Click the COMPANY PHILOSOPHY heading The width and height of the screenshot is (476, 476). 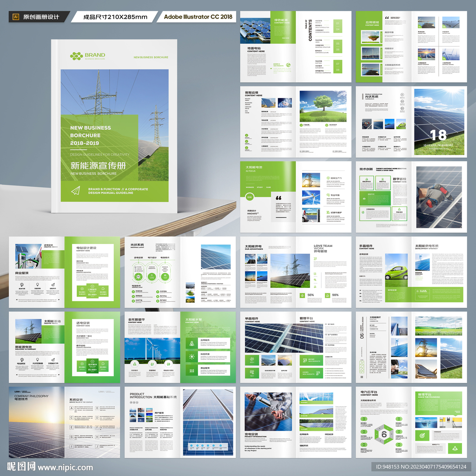(x=31, y=396)
